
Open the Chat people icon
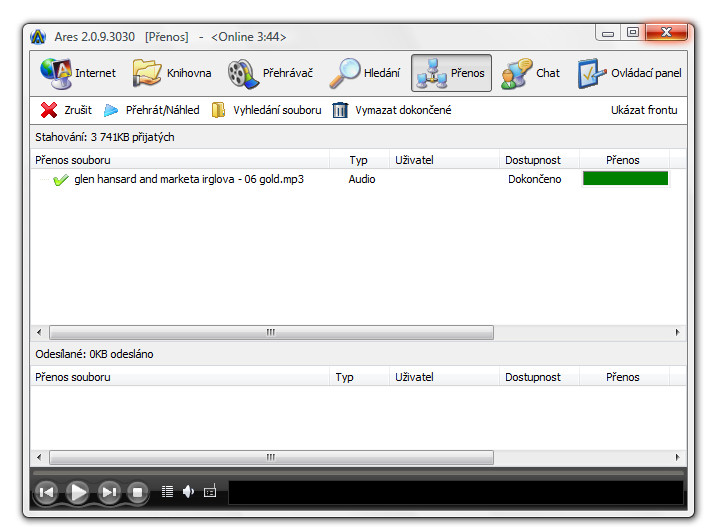pos(516,73)
